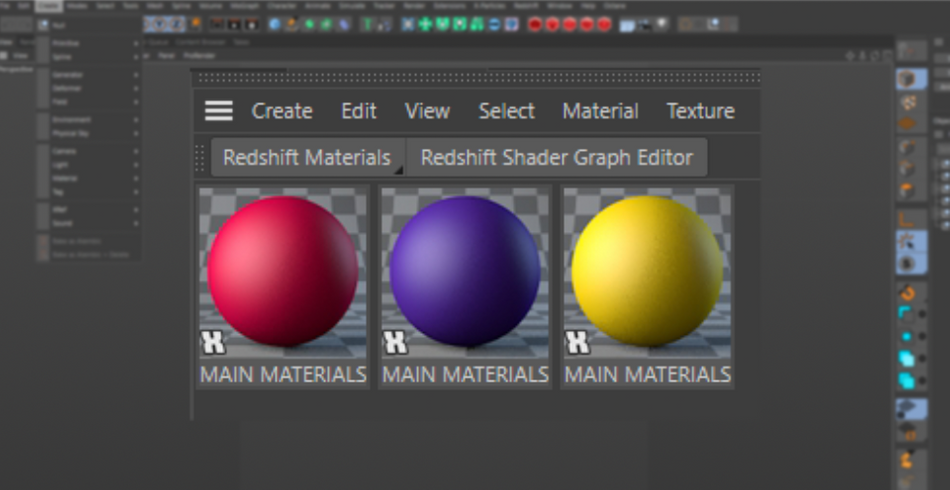The image size is (950, 490).
Task: Open Octane menu in top menu bar
Action: coord(614,5)
